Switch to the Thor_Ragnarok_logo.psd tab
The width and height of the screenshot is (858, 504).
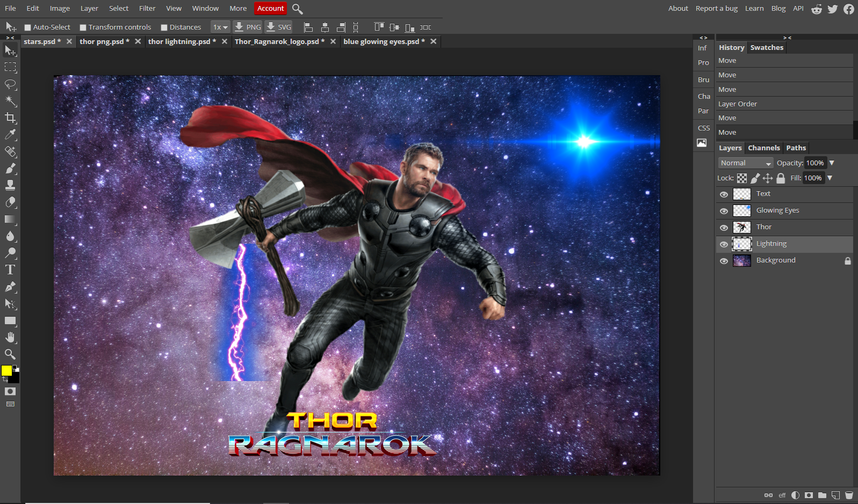[x=279, y=41]
